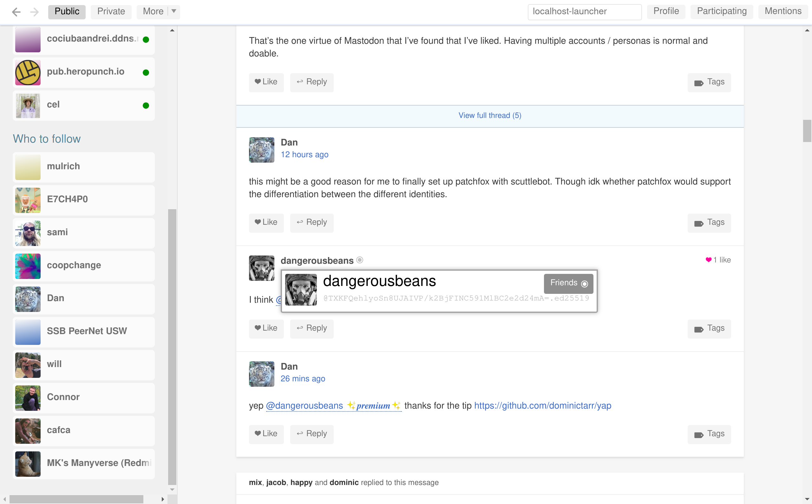This screenshot has width=812, height=504.
Task: Open dominic in replied-to-this-message line
Action: 344,483
